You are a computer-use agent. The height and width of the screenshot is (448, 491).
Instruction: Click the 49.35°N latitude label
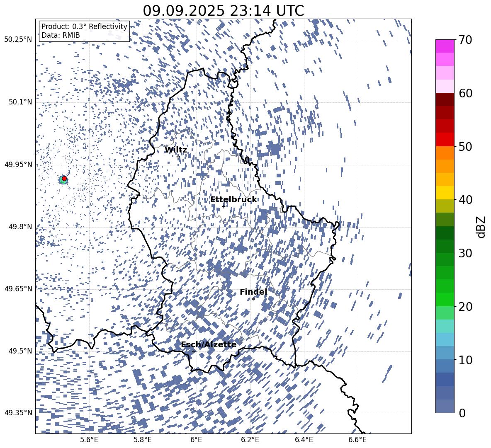18,413
